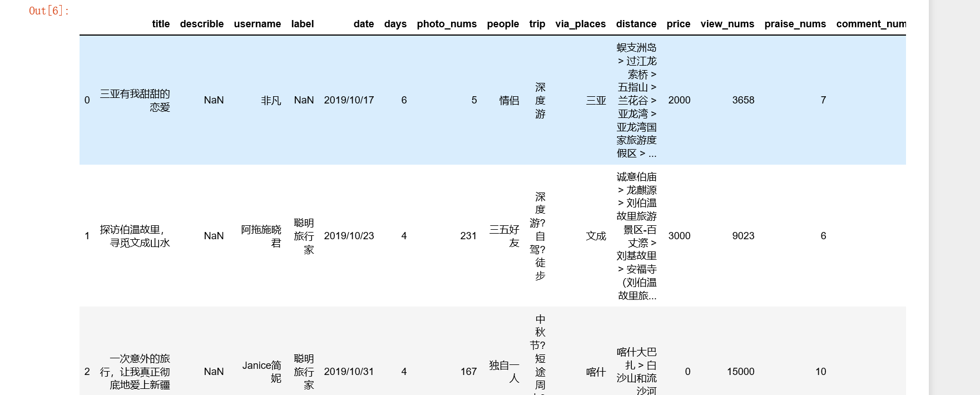Click the price value 2000

pyautogui.click(x=679, y=100)
